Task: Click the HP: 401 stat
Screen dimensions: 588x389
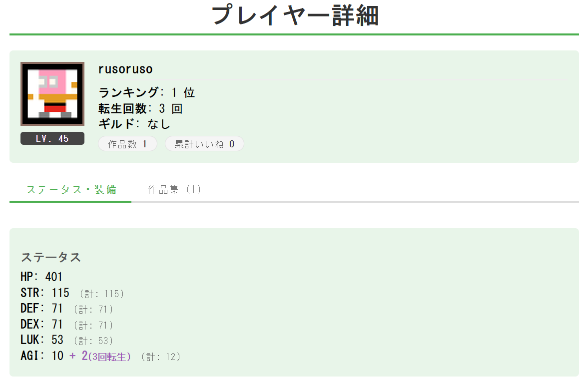Action: (41, 277)
